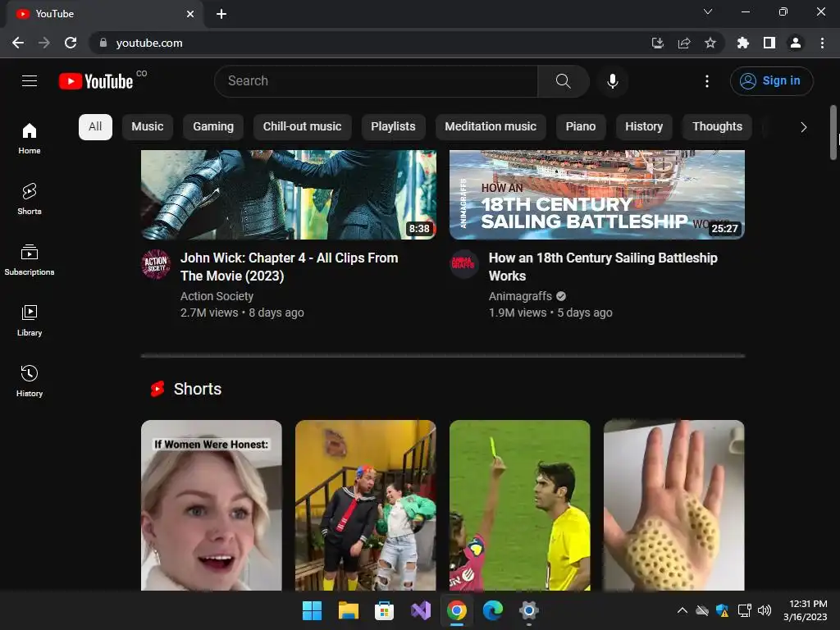The height and width of the screenshot is (630, 840).
Task: Open Subscriptions in sidebar
Action: pos(30,260)
